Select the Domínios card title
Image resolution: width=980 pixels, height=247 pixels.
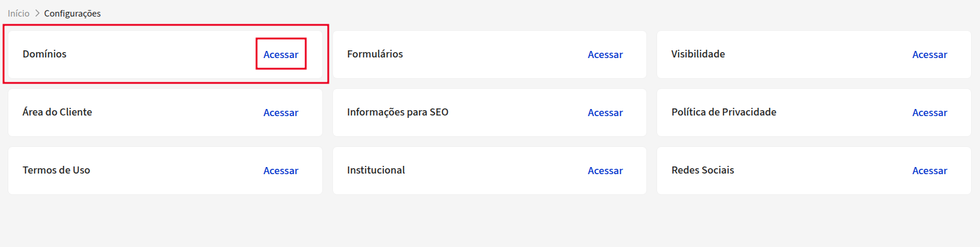(44, 54)
